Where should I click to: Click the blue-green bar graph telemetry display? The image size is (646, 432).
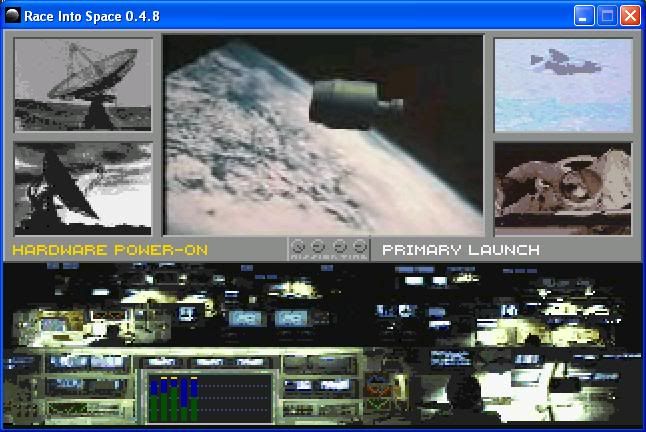(x=209, y=398)
